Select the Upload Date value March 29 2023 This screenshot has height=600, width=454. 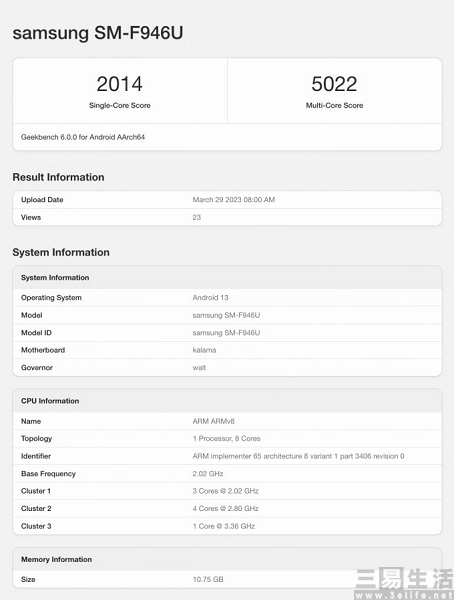(234, 200)
